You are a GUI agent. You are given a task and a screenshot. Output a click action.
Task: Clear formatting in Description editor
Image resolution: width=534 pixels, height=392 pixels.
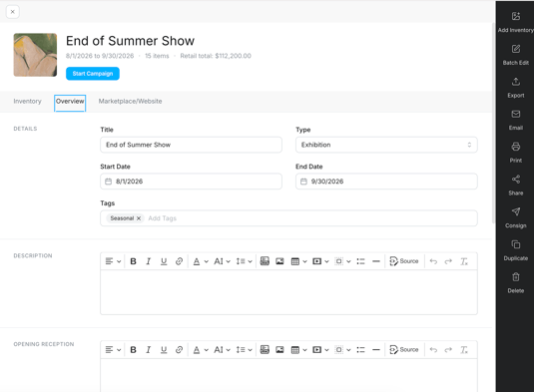464,261
